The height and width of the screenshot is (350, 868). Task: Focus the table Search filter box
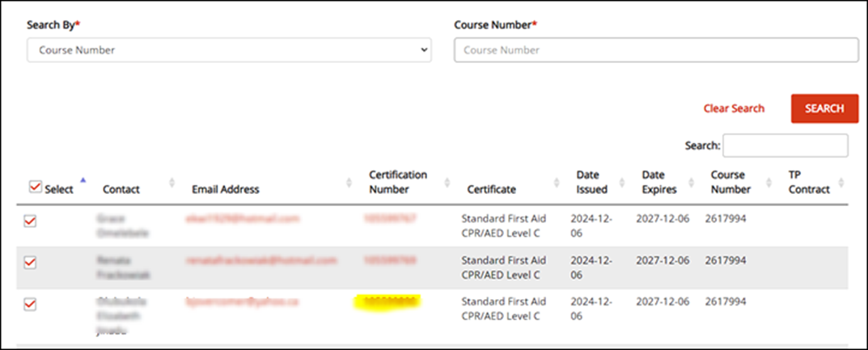click(x=785, y=145)
